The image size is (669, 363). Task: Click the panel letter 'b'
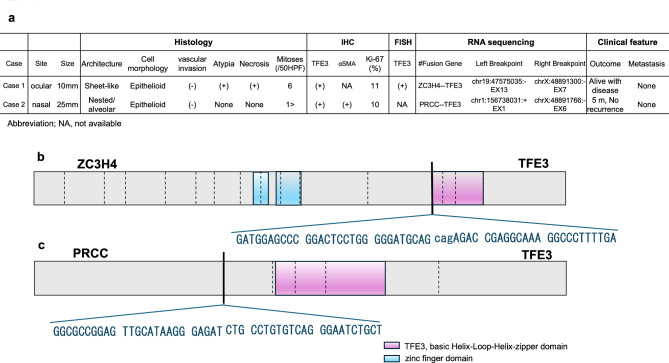(x=41, y=157)
